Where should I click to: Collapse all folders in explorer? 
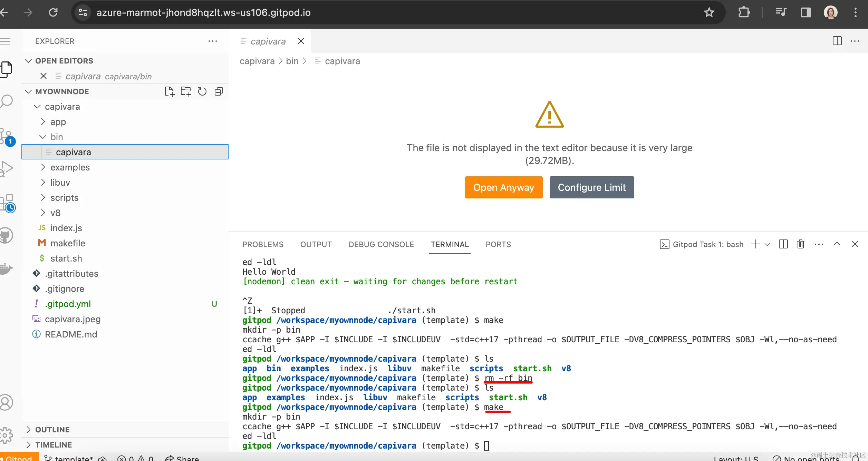219,91
